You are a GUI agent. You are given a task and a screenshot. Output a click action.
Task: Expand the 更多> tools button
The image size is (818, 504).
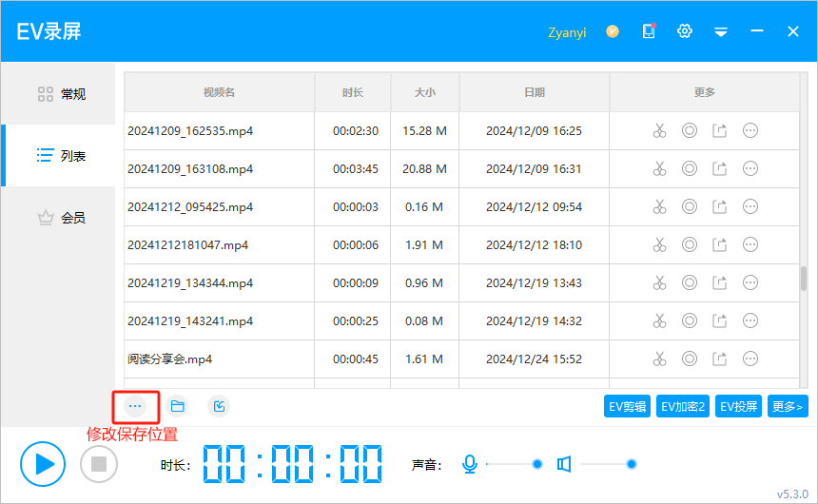point(788,407)
